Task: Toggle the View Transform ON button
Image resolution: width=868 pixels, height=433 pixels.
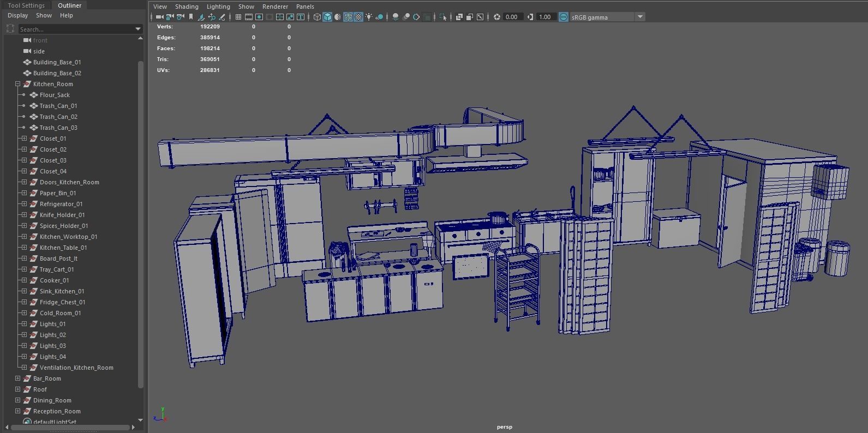Action: 564,17
